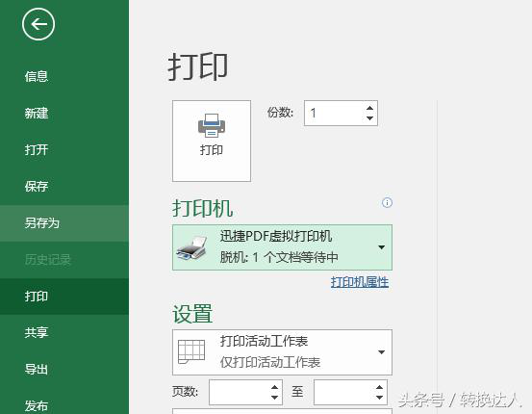Click the printer icon Print button
Viewport: 532px width, 414px height.
click(212, 141)
